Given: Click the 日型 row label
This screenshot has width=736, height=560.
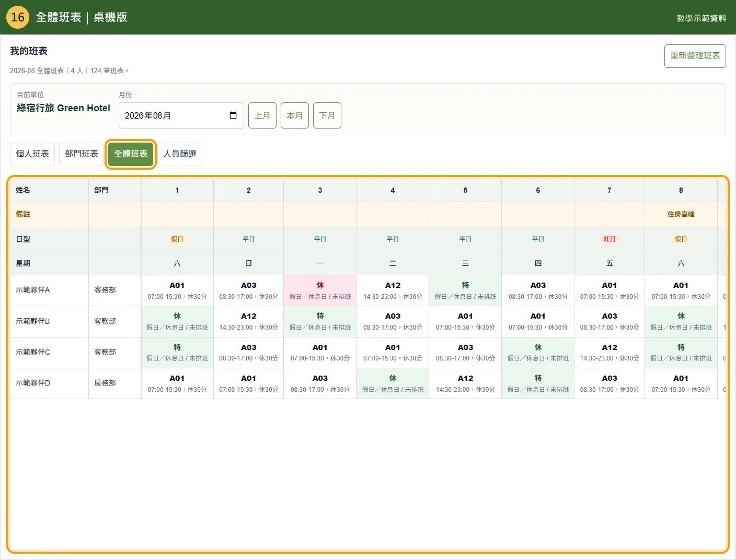Looking at the screenshot, I should pyautogui.click(x=49, y=239).
